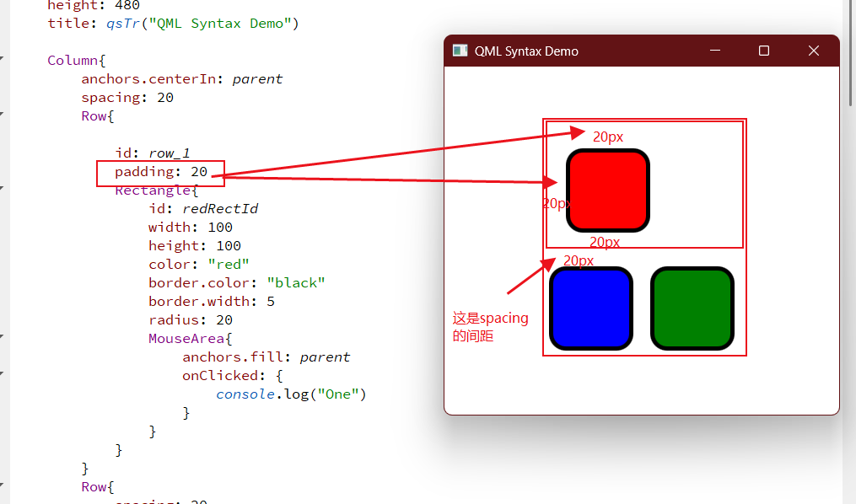Click the green rounded rectangle in the demo

pyautogui.click(x=692, y=308)
